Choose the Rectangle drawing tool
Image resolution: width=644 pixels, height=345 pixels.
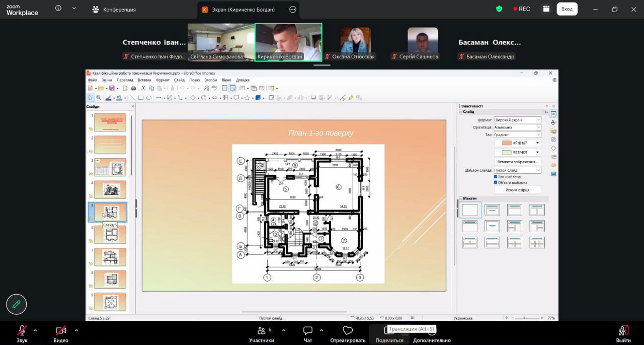(140, 98)
